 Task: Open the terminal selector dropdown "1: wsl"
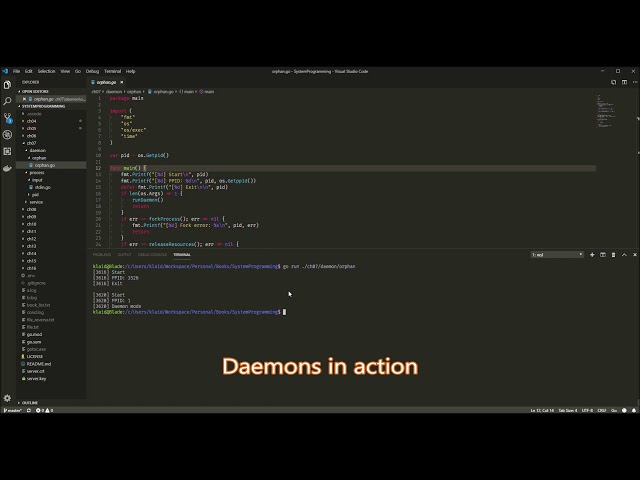click(x=557, y=255)
